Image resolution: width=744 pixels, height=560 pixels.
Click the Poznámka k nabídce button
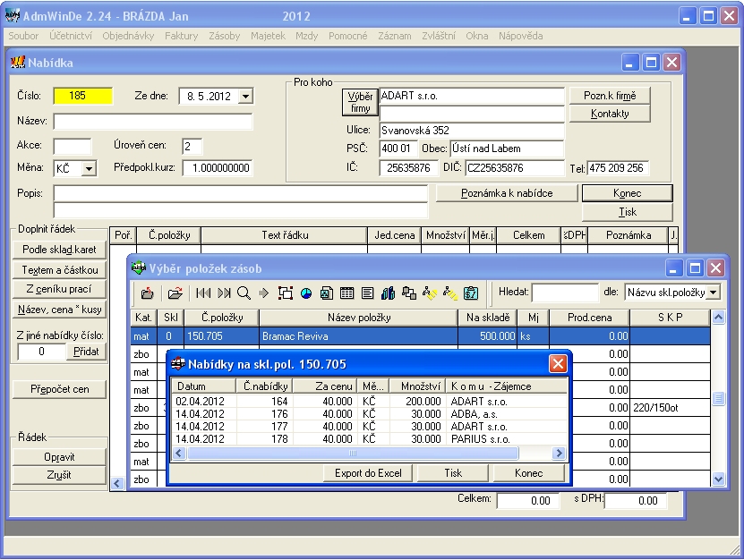click(507, 193)
